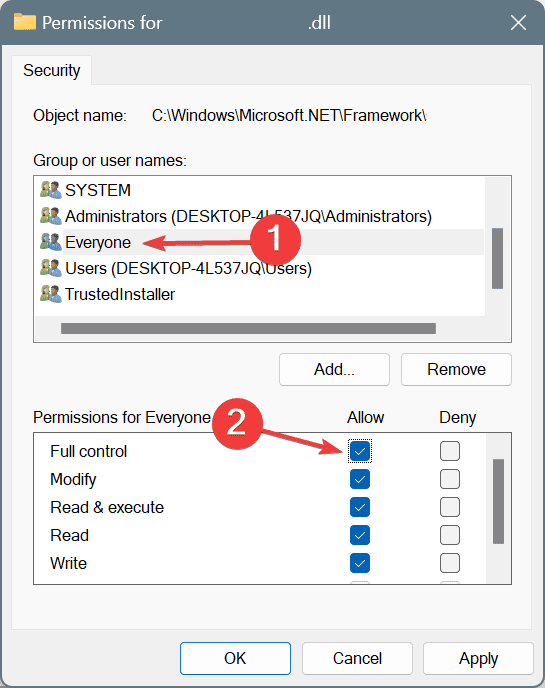Click the permissions list vertical scrollbar

point(498,501)
